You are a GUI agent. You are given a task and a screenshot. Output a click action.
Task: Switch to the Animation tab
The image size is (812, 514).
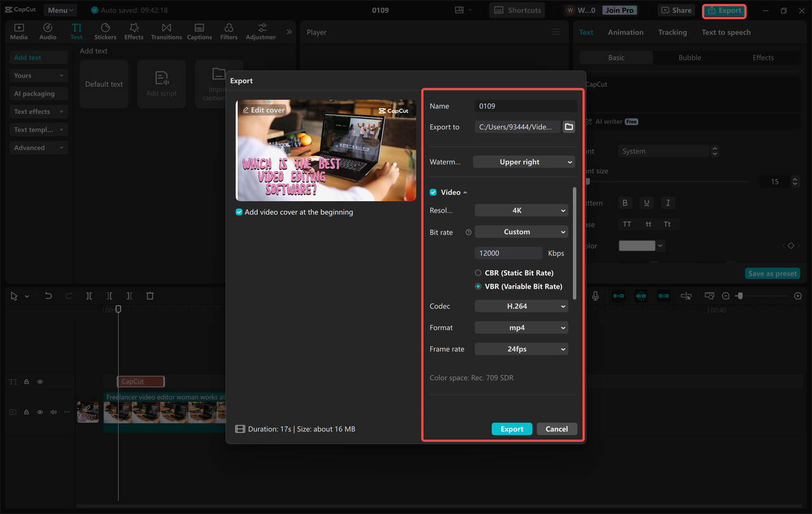tap(625, 32)
